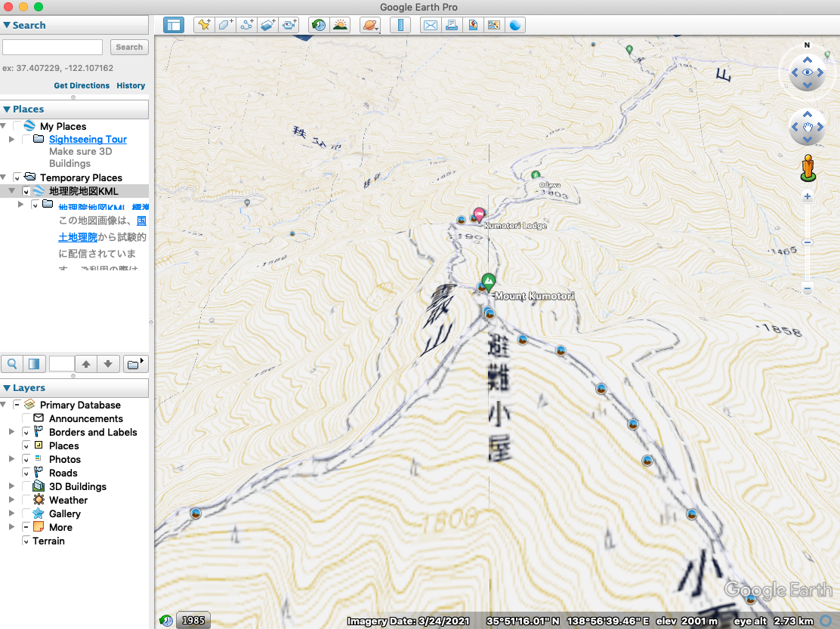Open the ruler measurement tool
This screenshot has height=629, width=840.
[400, 25]
